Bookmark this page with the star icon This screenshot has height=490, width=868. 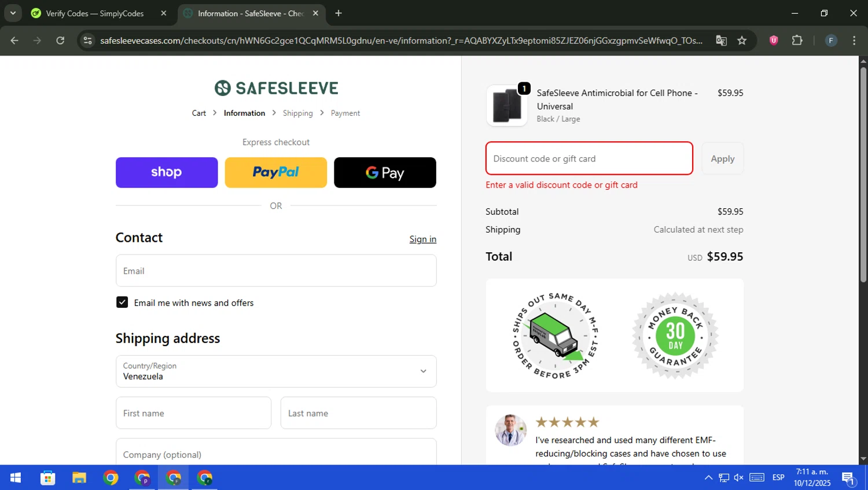pyautogui.click(x=742, y=40)
